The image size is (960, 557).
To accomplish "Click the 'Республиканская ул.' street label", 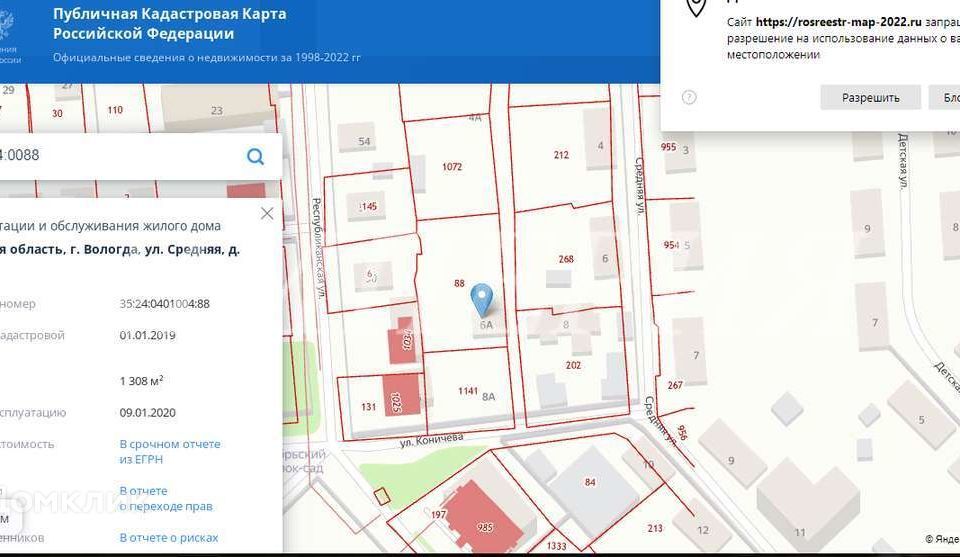I will click(x=317, y=248).
